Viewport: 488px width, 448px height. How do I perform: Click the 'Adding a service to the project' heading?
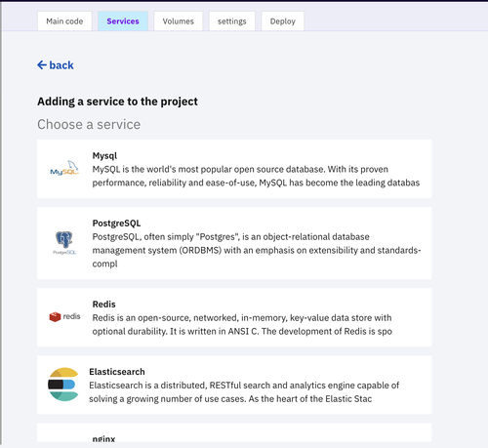click(x=117, y=102)
